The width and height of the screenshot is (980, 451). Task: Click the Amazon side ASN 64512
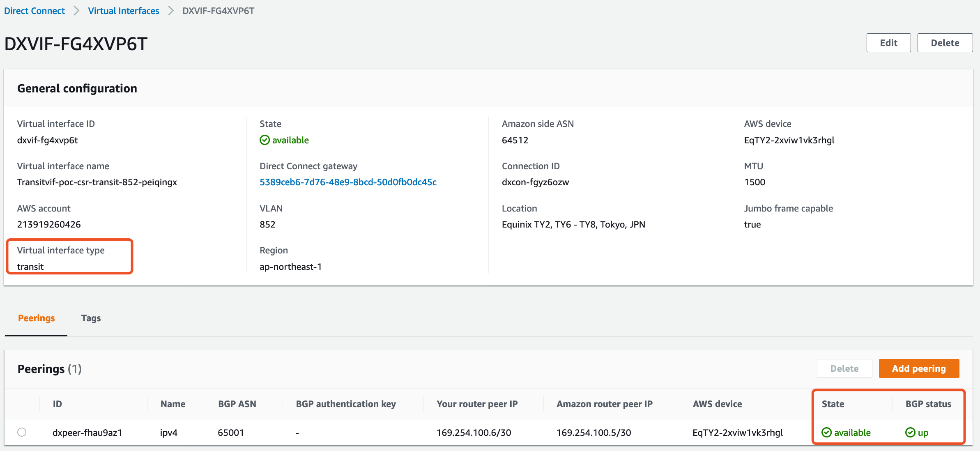click(515, 140)
